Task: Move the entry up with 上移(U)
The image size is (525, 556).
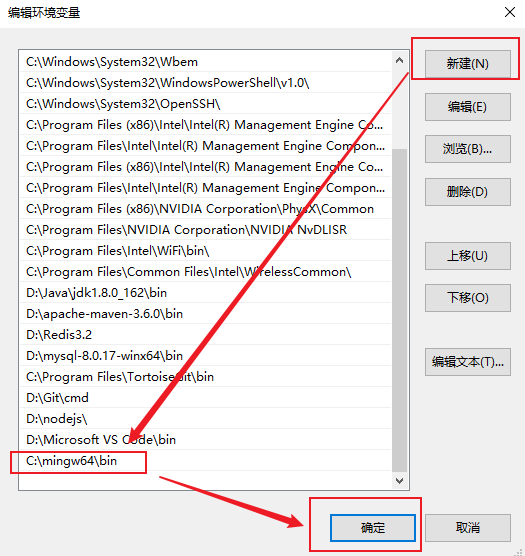Action: (468, 256)
